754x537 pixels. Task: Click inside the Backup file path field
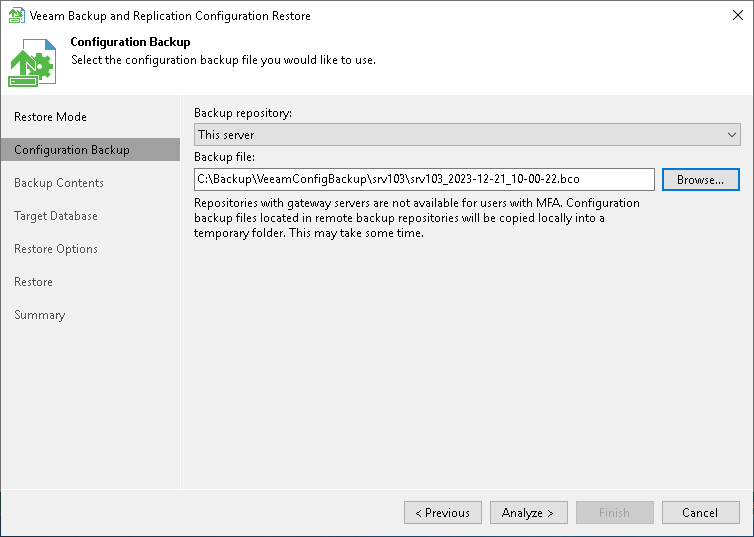coord(424,179)
